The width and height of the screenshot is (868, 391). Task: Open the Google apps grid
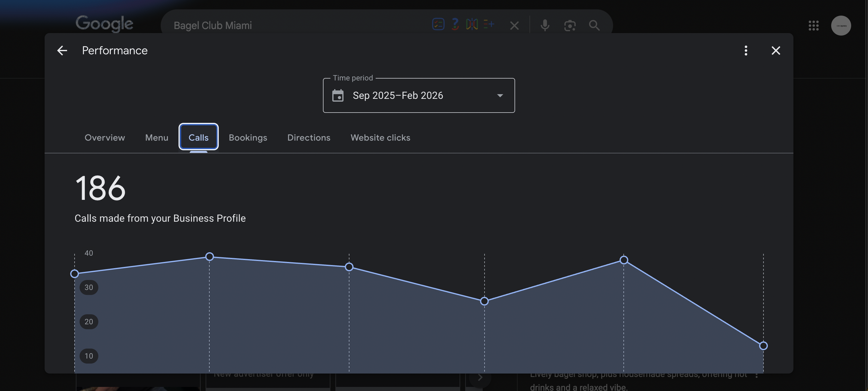click(x=813, y=25)
